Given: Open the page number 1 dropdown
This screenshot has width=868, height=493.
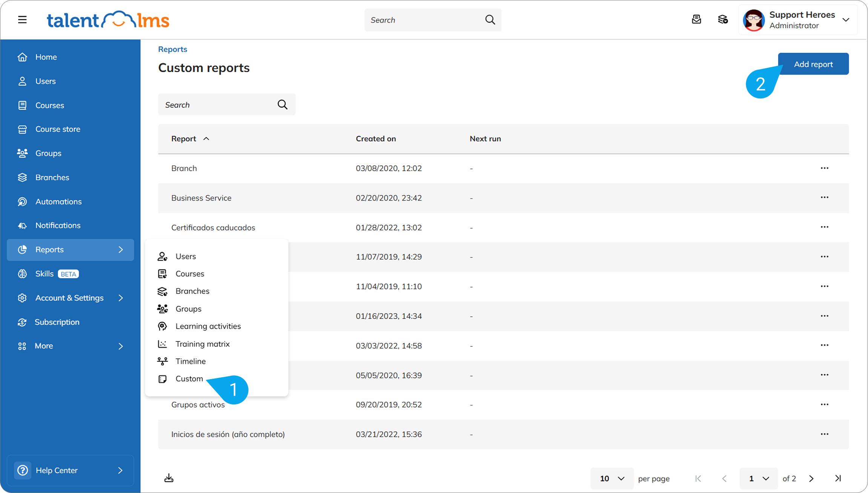Looking at the screenshot, I should point(759,478).
